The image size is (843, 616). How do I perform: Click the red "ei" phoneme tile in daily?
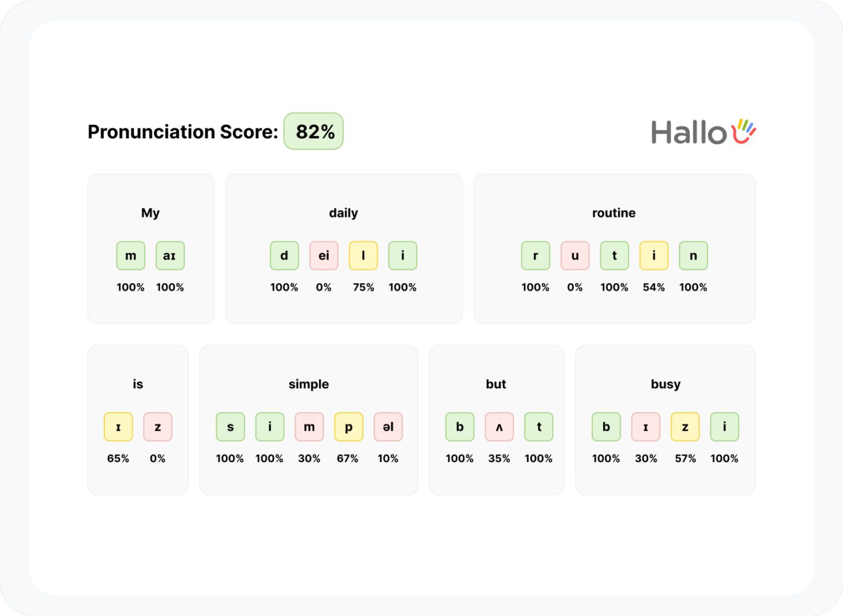(323, 255)
